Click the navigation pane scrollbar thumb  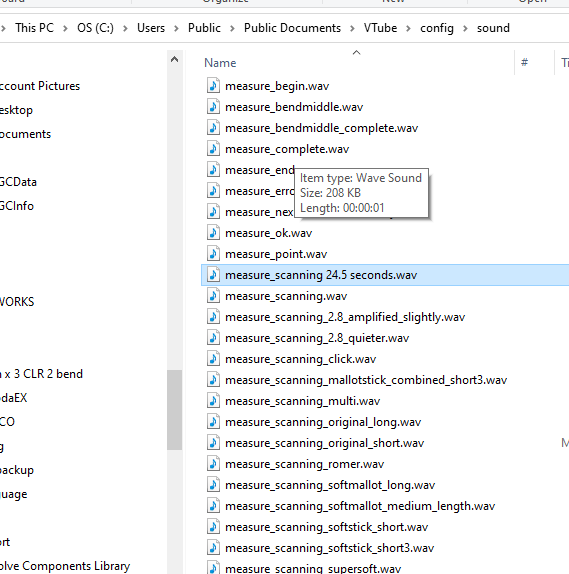click(175, 410)
